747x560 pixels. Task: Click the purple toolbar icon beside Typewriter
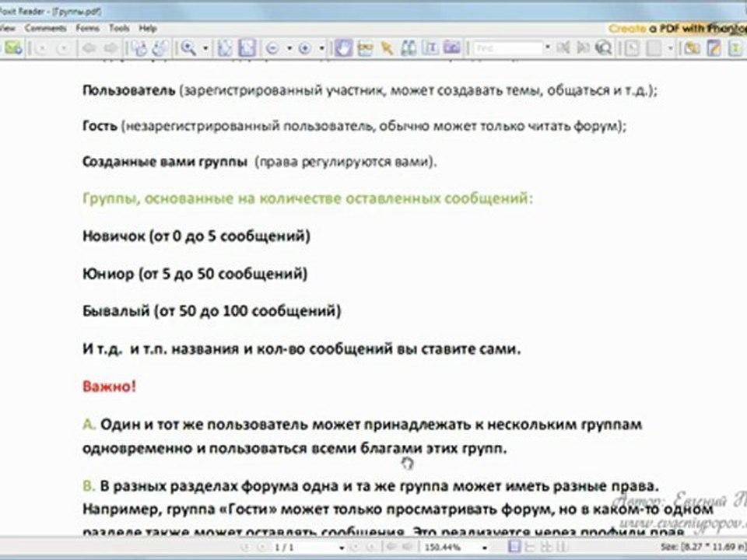[452, 47]
